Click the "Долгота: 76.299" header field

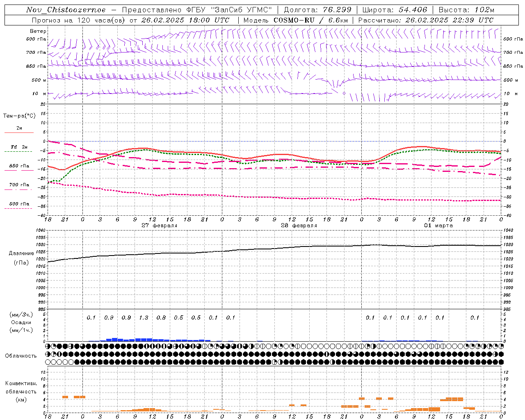(x=317, y=10)
